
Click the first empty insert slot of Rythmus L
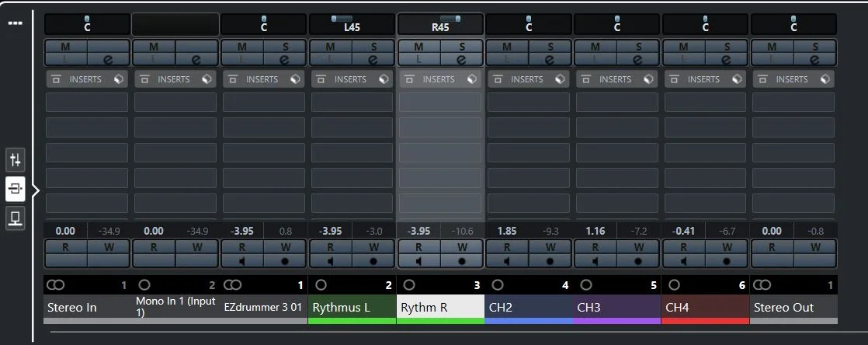352,102
